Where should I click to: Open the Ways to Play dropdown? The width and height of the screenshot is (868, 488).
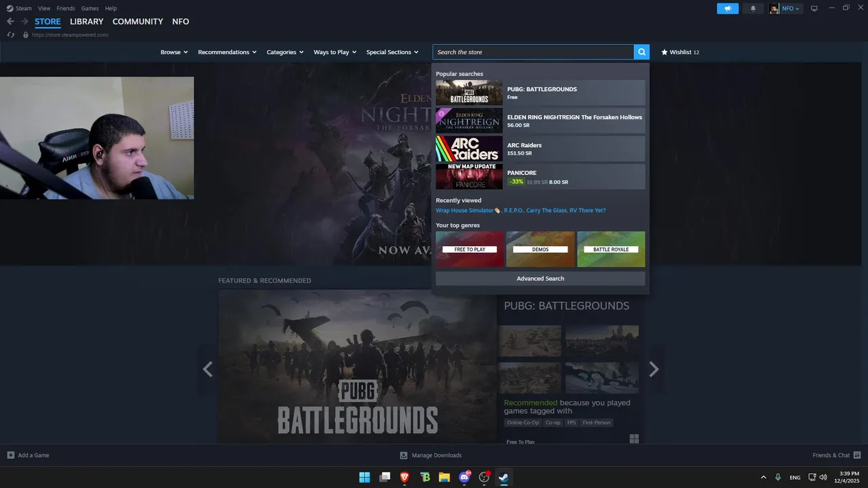(x=335, y=52)
